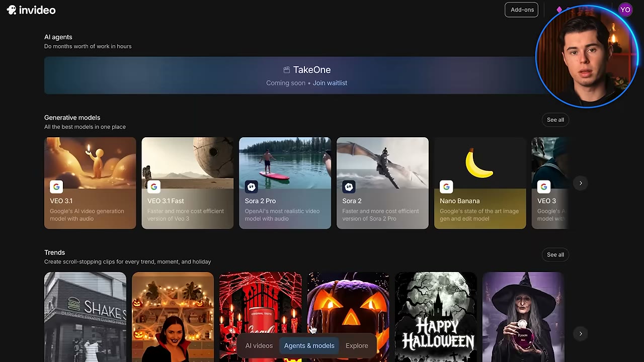This screenshot has height=362, width=644.
Task: Select the Sora 2 model title
Action: point(352,201)
